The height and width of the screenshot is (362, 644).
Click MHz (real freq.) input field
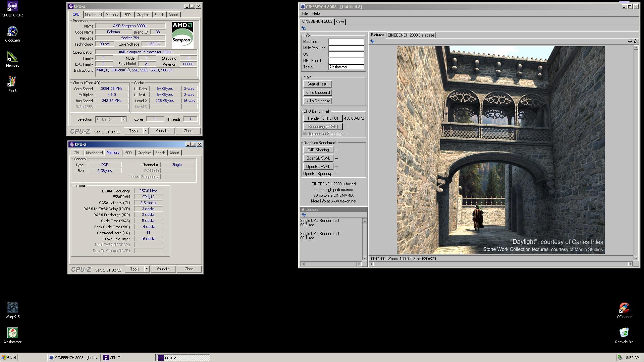pyautogui.click(x=346, y=48)
